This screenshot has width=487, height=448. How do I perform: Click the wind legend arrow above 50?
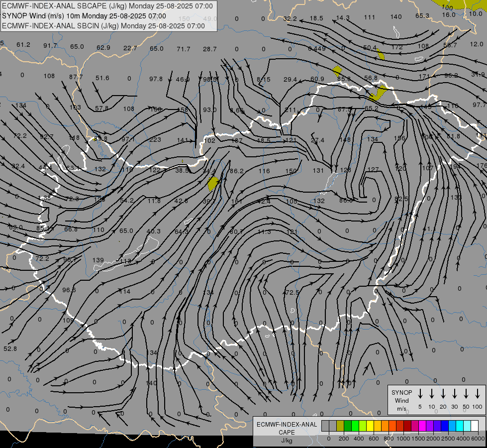click(466, 393)
